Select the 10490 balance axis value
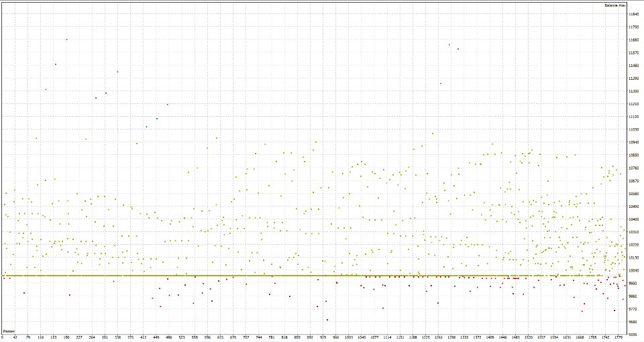644x342 pixels. (x=633, y=207)
